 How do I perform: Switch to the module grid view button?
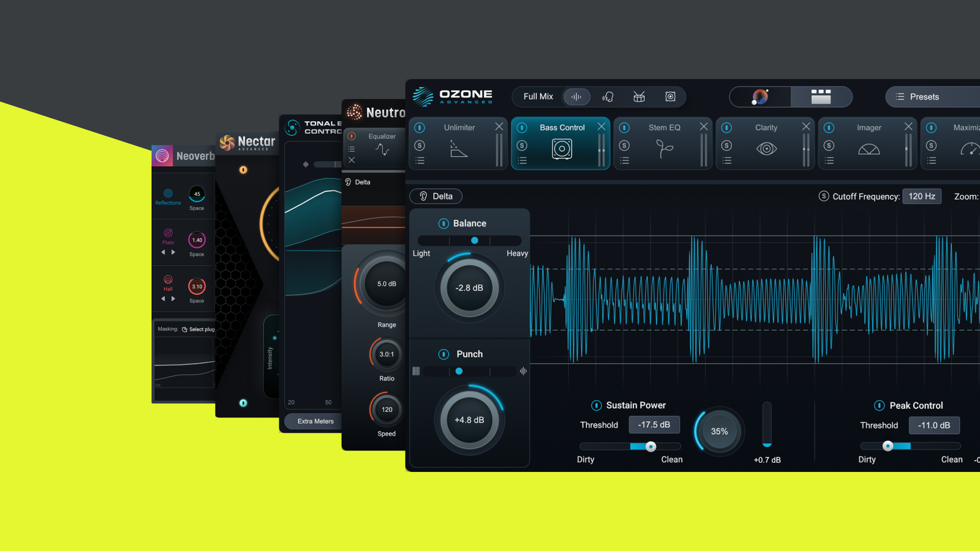point(821,97)
